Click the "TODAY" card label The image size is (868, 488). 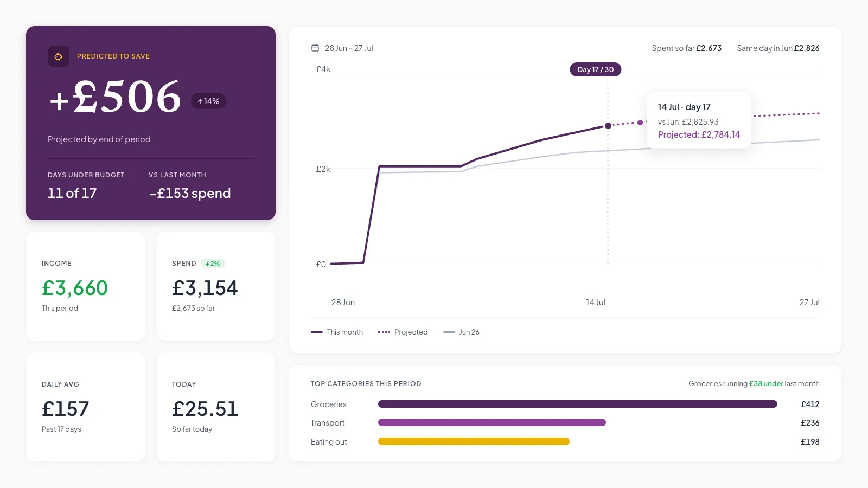tap(184, 384)
